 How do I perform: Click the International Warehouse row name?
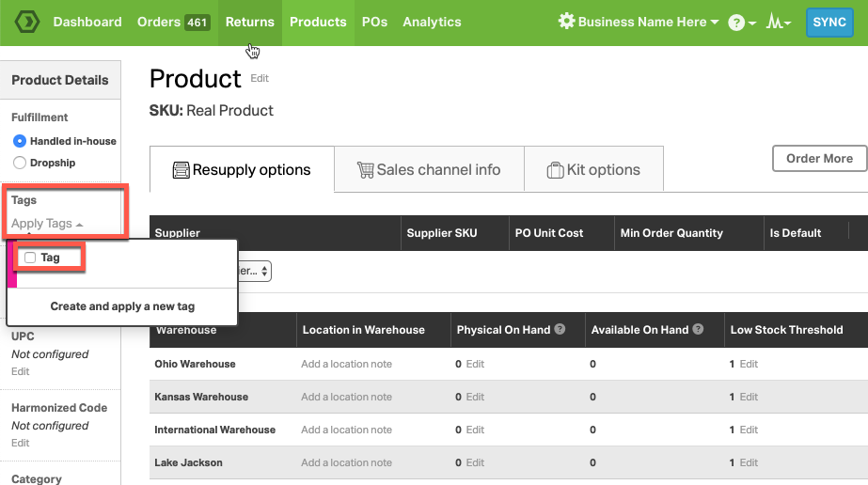214,430
